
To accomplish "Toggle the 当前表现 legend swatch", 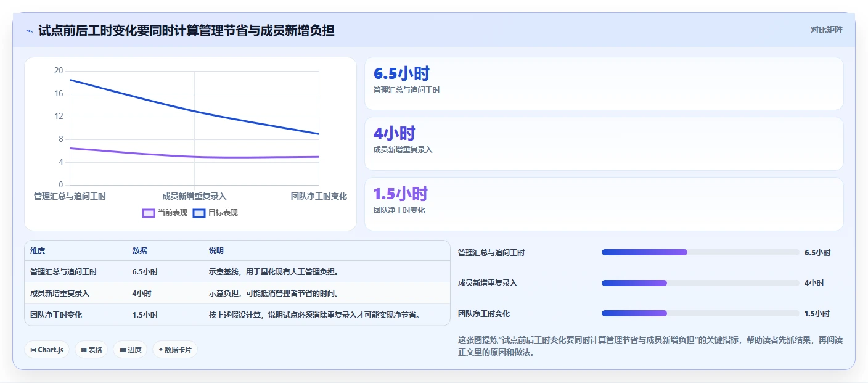I will pos(149,213).
